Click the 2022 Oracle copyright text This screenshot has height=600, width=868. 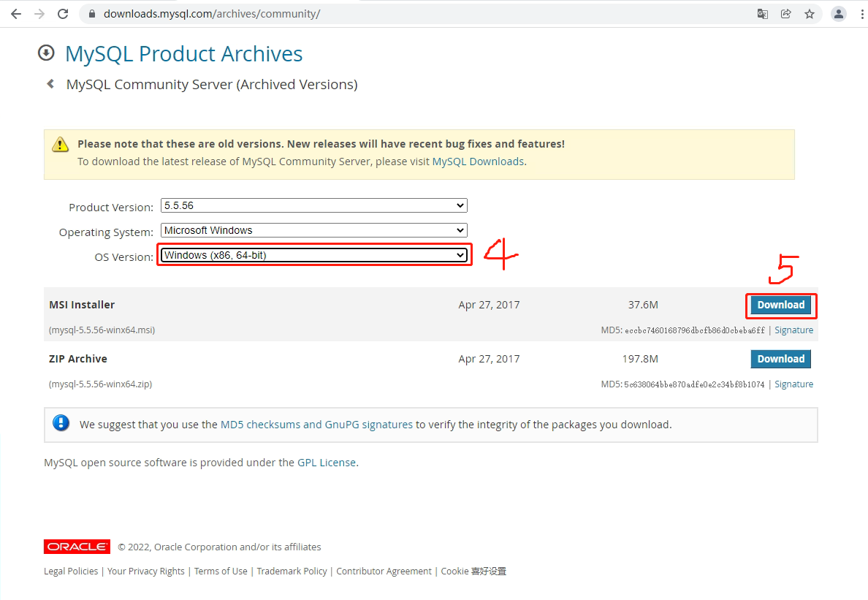[x=219, y=547]
